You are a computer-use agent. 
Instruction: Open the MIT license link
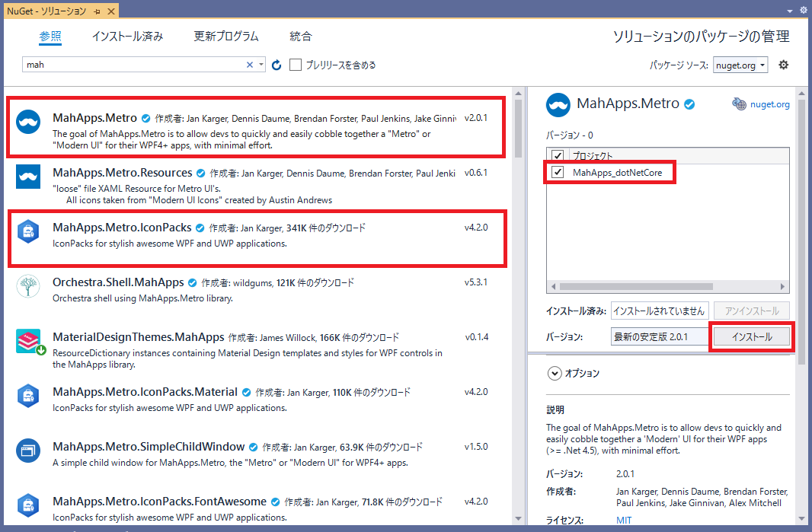coord(624,520)
